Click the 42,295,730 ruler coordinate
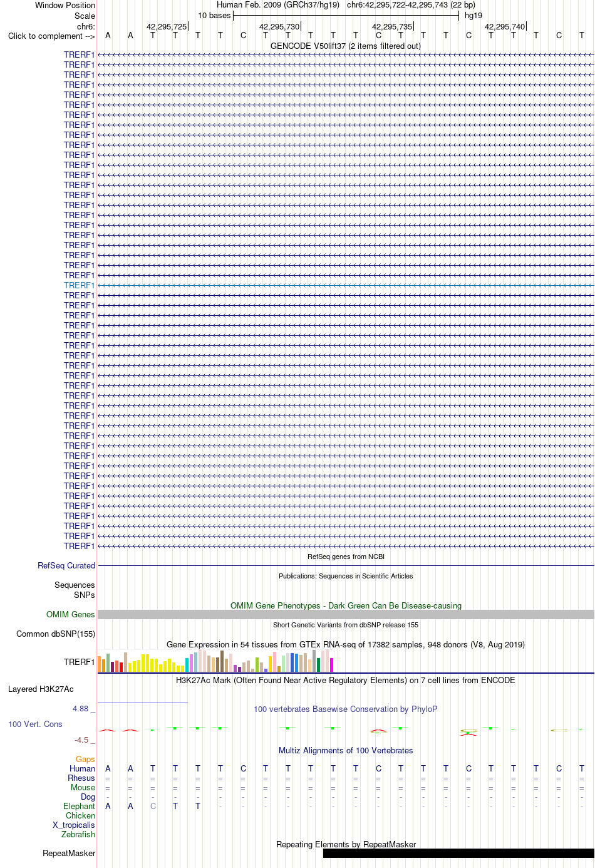Viewport: 595px width, 868px height. (279, 26)
